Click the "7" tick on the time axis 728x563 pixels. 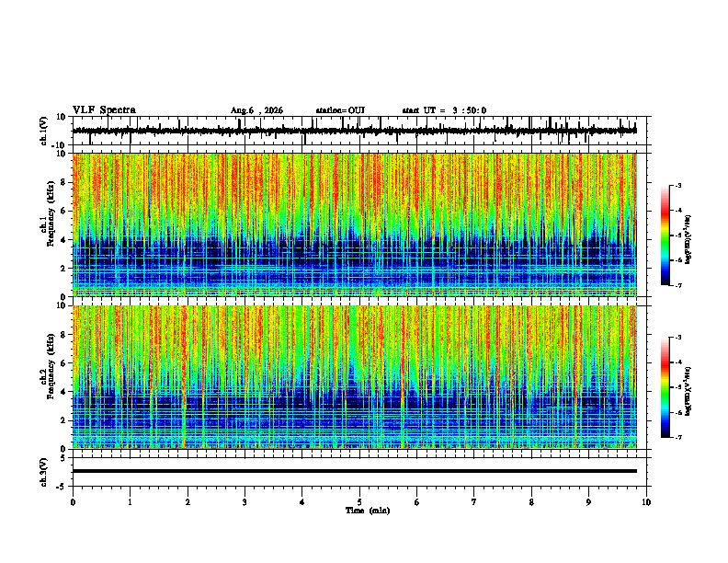click(474, 502)
